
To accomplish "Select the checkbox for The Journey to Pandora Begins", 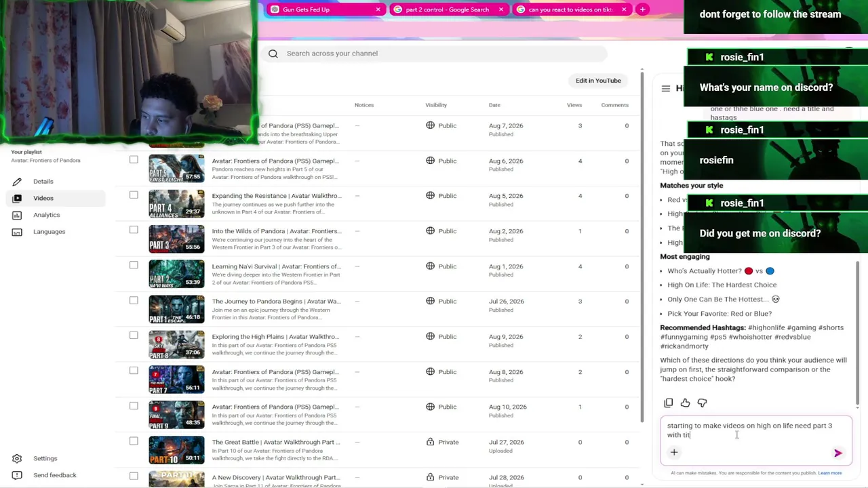I will click(134, 300).
